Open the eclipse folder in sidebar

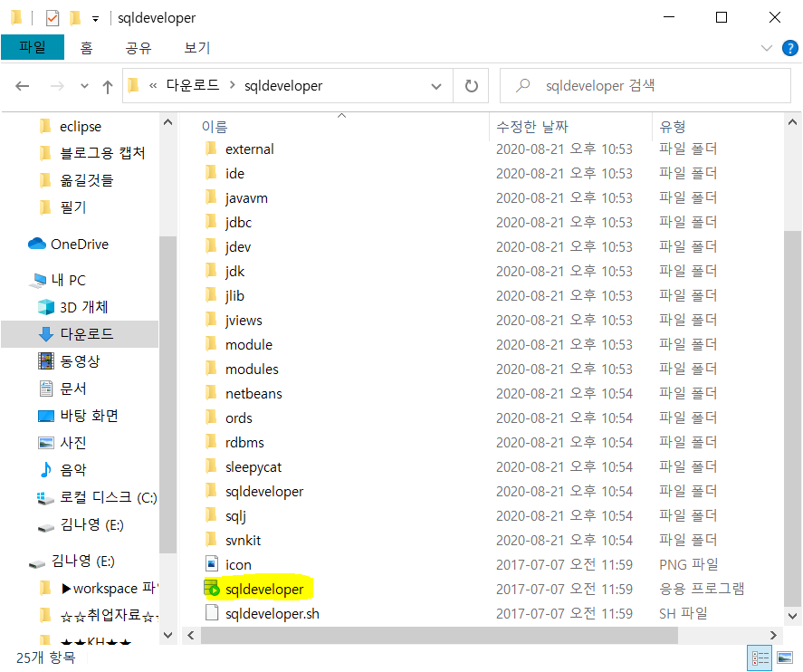coord(81,127)
